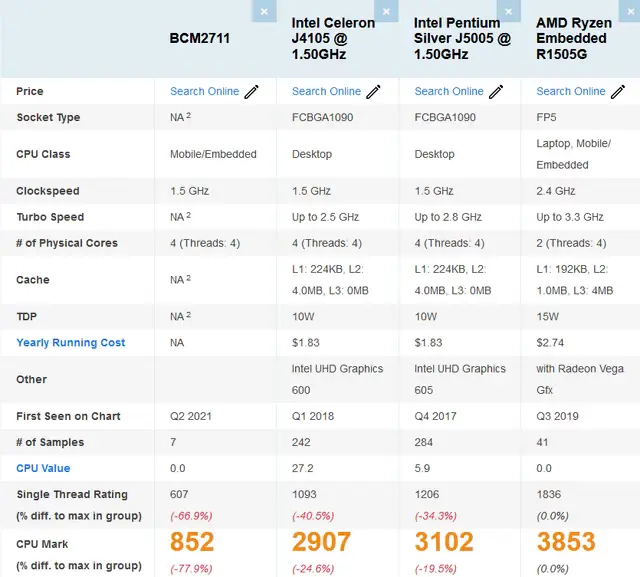Open Search Online link for Pentium Silver J5005
This screenshot has height=577, width=640.
click(449, 91)
